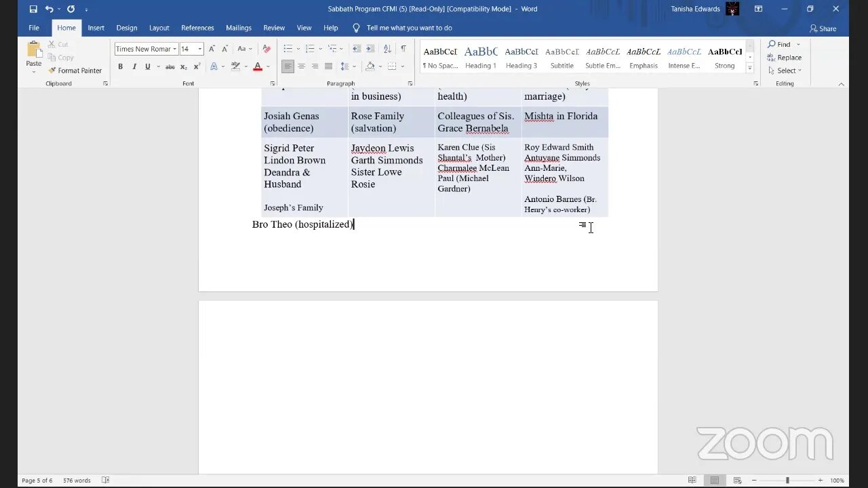Apply the Subtitle style
The height and width of the screenshot is (488, 868).
tap(561, 58)
